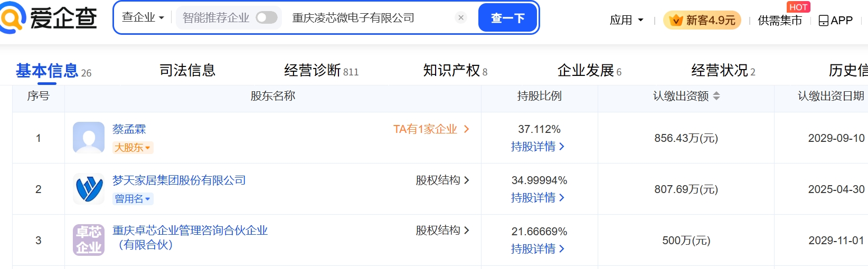Switch to the 经营状况 tab
The height and width of the screenshot is (269, 868).
pos(723,70)
